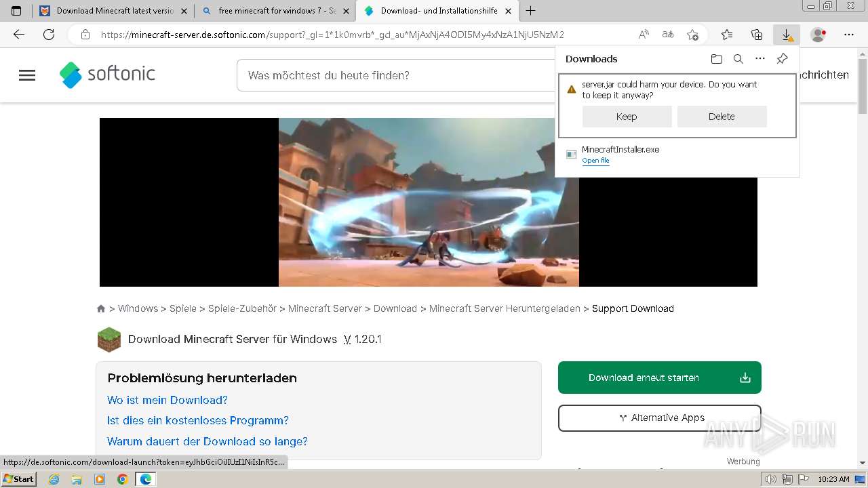
Task: Select Microsoft Edge taskbar icon
Action: [146, 479]
